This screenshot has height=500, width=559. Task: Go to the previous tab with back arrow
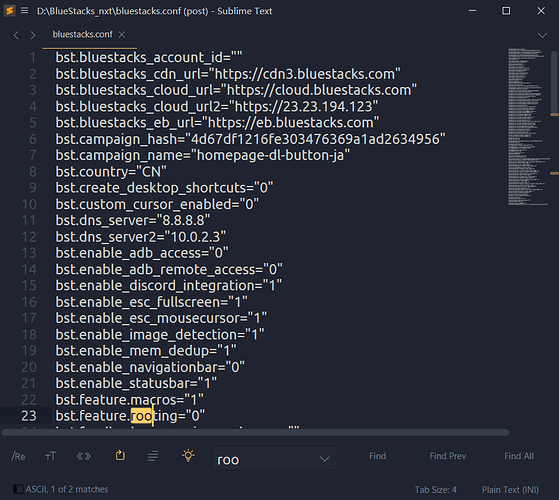pyautogui.click(x=16, y=35)
